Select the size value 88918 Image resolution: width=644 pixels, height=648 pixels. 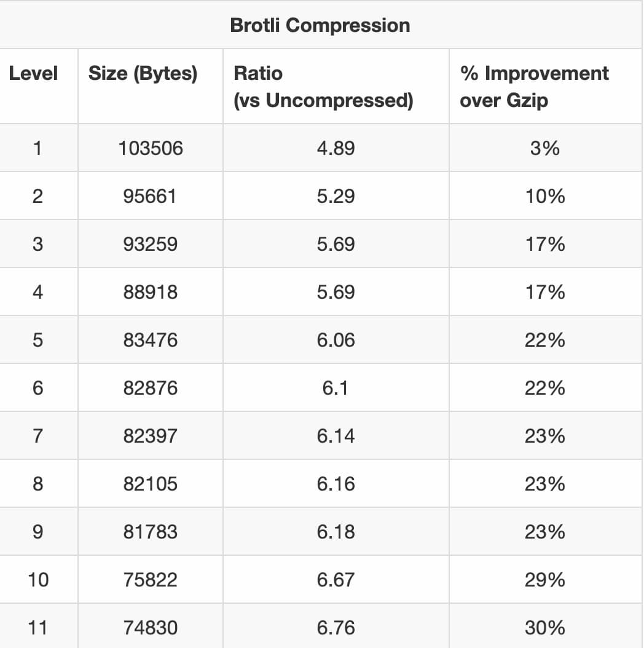(x=151, y=292)
